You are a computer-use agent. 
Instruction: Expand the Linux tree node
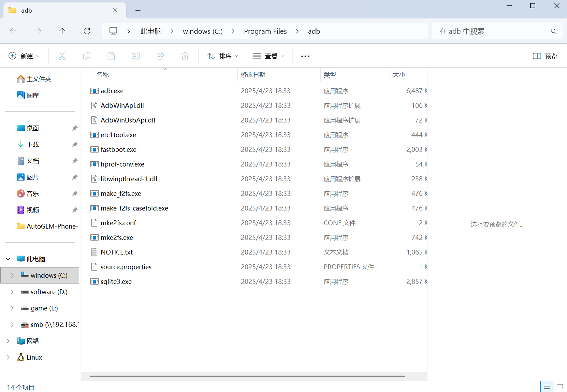[x=8, y=357]
